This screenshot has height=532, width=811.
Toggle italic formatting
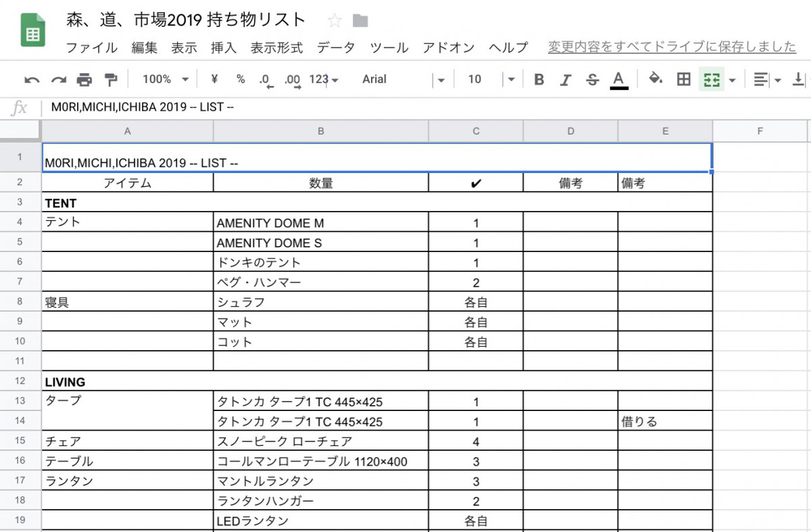coord(566,80)
